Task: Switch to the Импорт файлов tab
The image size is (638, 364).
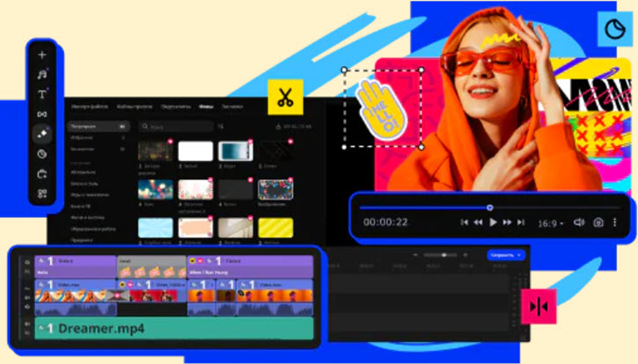Action: (x=90, y=106)
